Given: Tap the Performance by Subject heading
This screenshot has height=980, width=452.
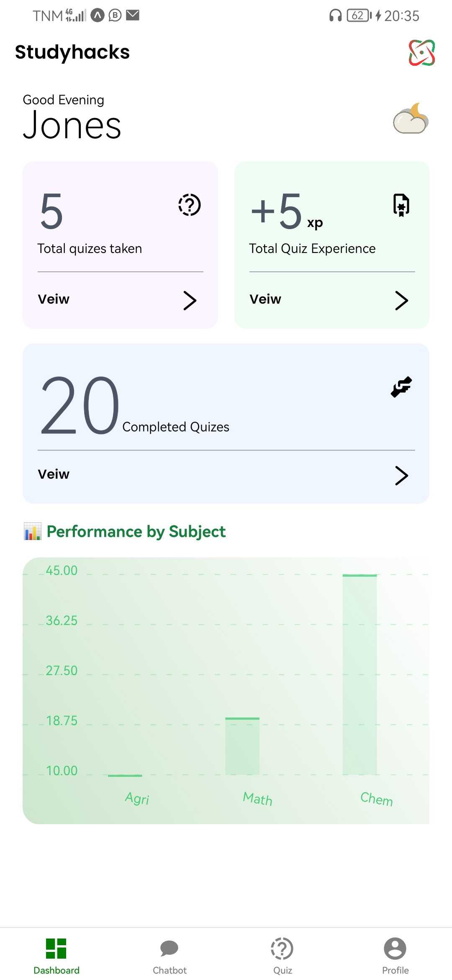Looking at the screenshot, I should (x=136, y=531).
